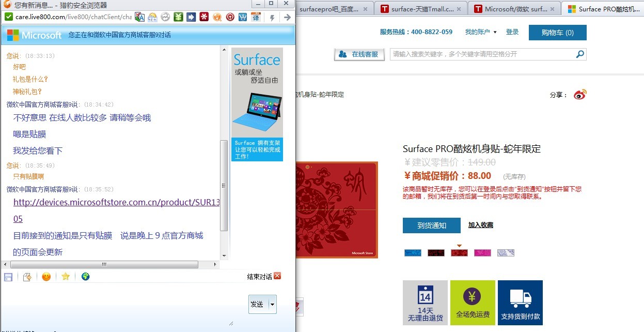This screenshot has width=644, height=332.
Task: Select the silver gray skin color swatch
Action: pos(506,253)
